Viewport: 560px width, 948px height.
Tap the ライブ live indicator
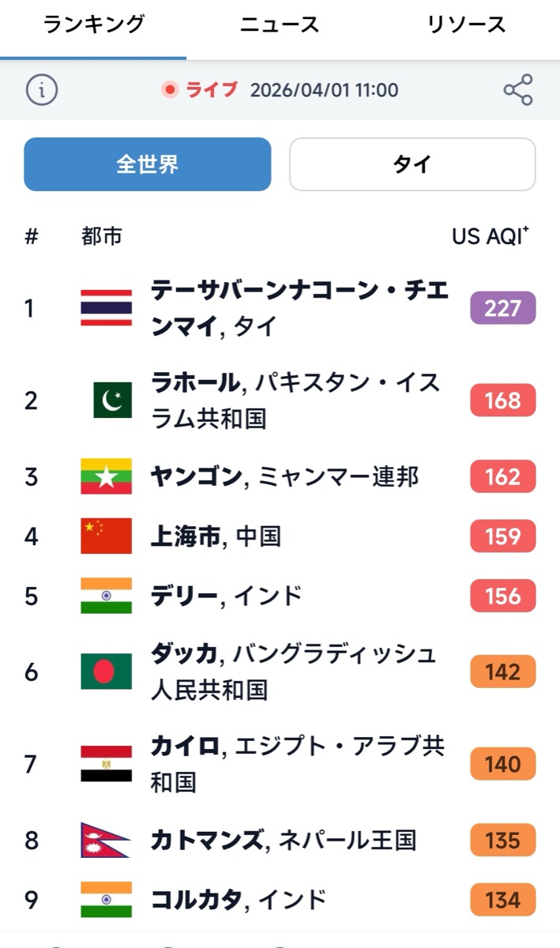(202, 89)
